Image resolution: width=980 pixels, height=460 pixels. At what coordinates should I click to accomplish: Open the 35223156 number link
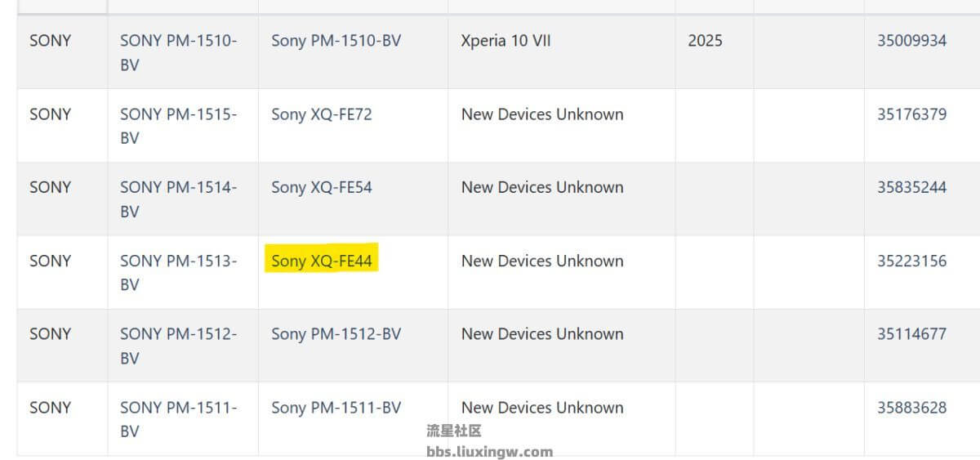click(x=912, y=261)
